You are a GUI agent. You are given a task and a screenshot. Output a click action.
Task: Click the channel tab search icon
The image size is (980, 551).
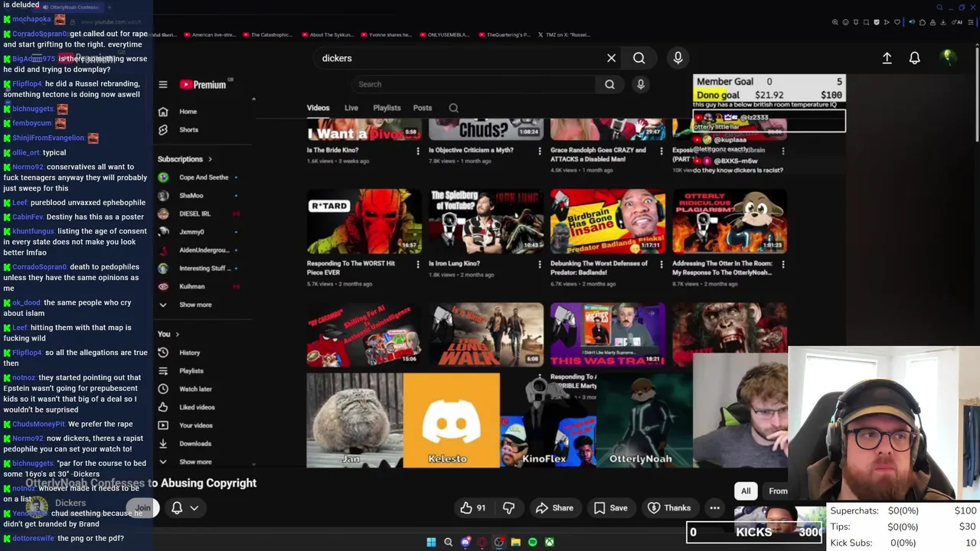pos(453,108)
